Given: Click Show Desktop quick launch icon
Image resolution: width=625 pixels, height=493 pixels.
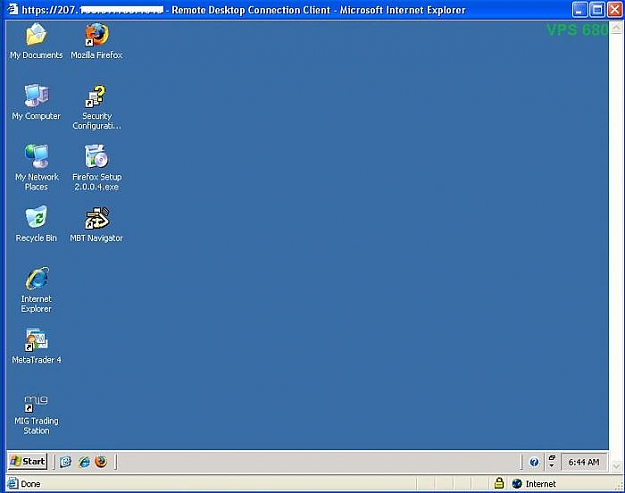Looking at the screenshot, I should click(66, 462).
